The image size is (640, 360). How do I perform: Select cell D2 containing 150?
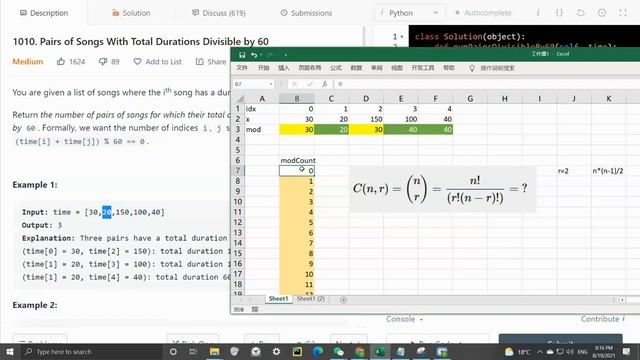(x=366, y=119)
